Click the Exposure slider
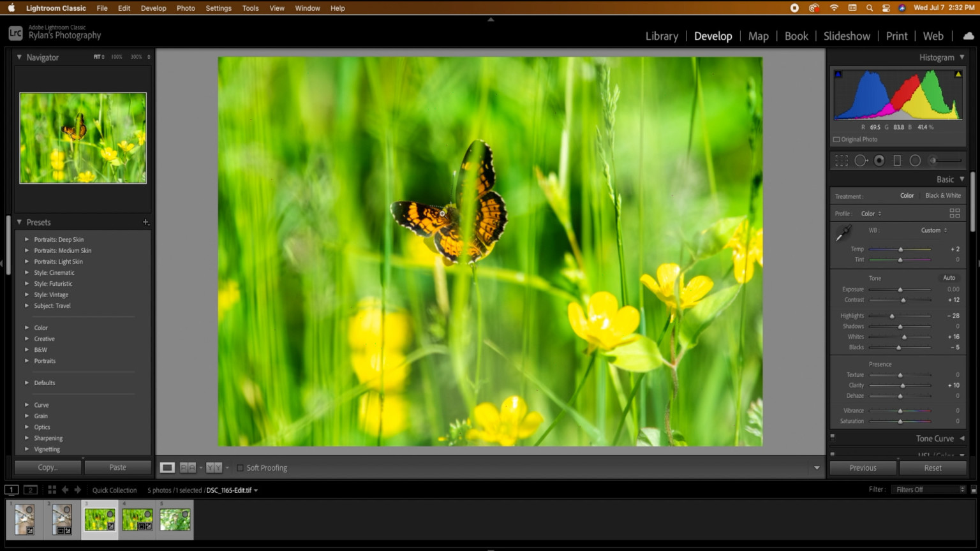Screen dimensions: 980x551 coord(900,290)
